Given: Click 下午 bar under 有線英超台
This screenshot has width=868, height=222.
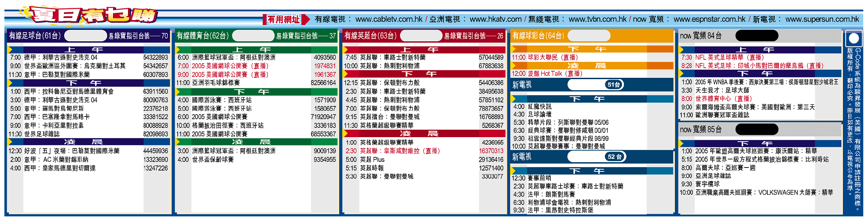Looking at the screenshot, I should click(424, 73).
